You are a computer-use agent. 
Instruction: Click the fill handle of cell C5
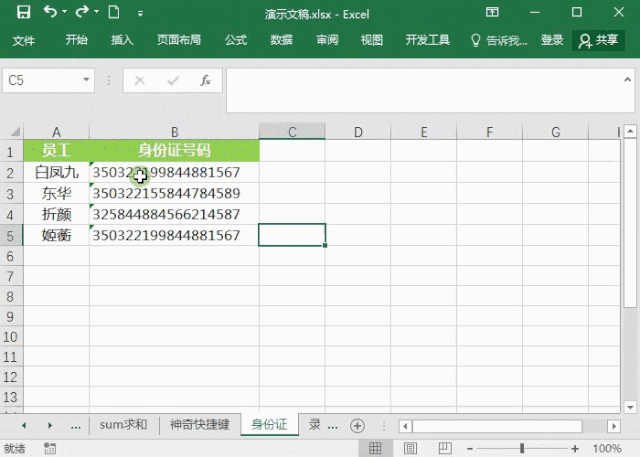[325, 245]
